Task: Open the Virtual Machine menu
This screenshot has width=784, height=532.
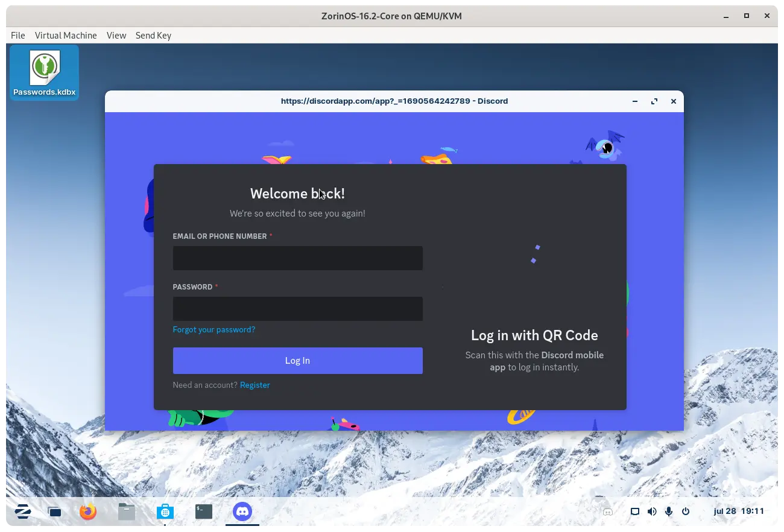Action: click(66, 36)
